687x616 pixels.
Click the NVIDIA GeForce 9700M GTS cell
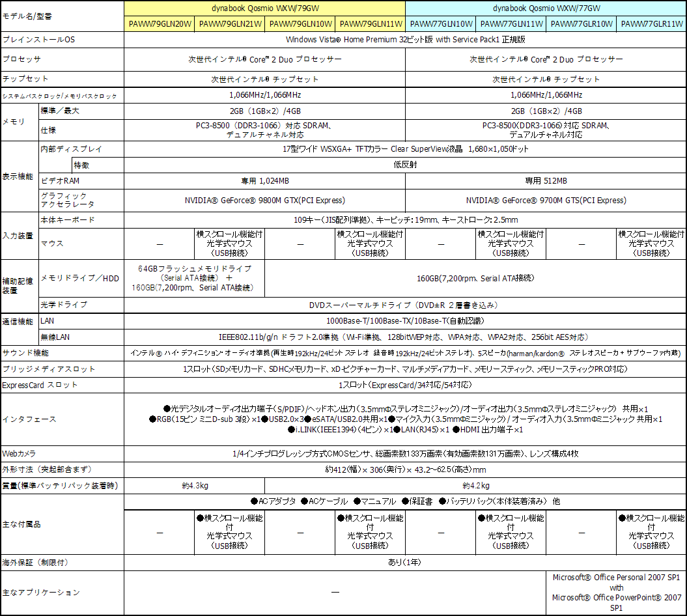[546, 201]
